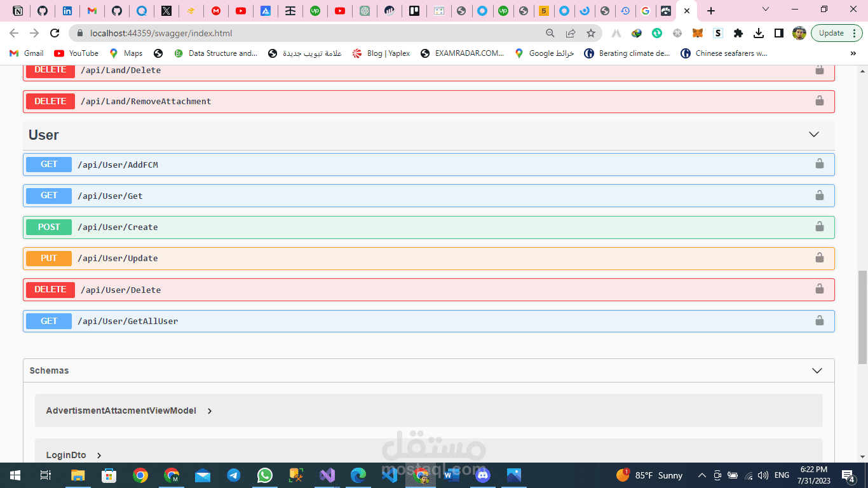Toggle the Chrome side panel
Screen dimensions: 868x488
coord(779,33)
